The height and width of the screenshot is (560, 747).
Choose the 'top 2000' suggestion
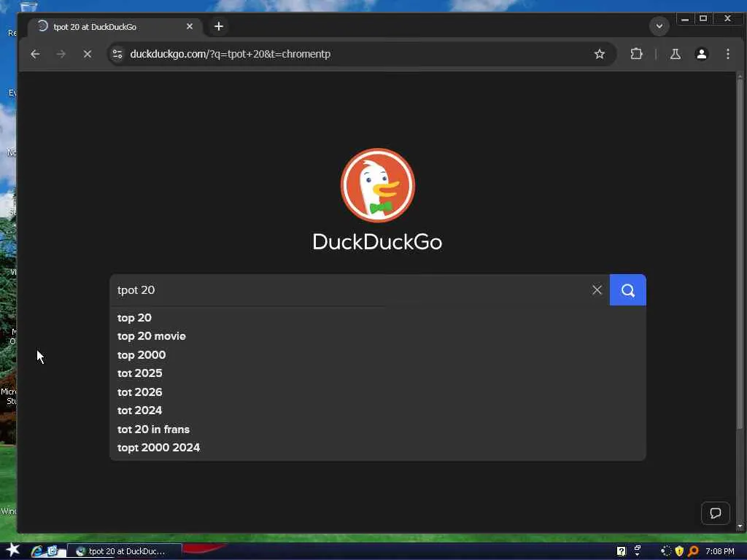378,355
